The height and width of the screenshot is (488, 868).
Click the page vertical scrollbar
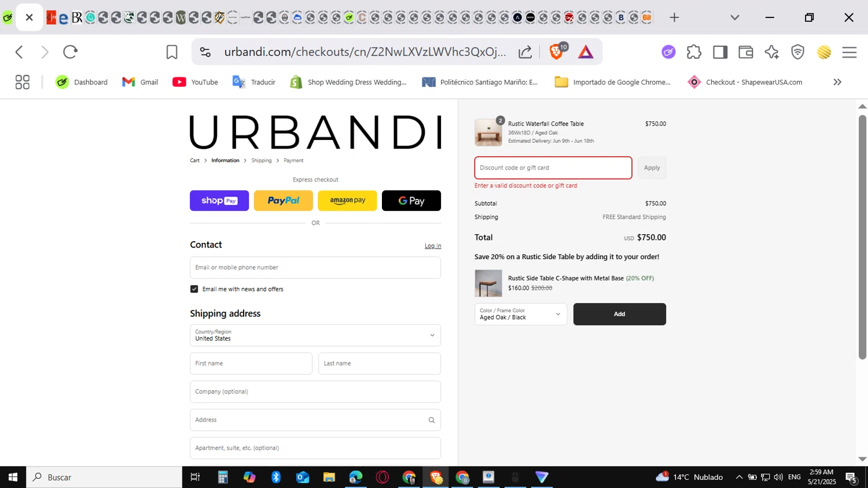862,237
